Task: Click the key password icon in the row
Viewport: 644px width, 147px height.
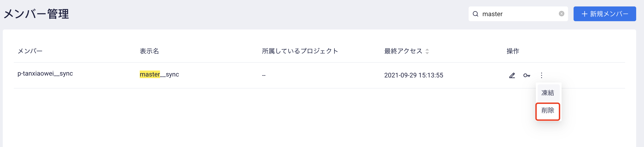Action: coord(527,75)
